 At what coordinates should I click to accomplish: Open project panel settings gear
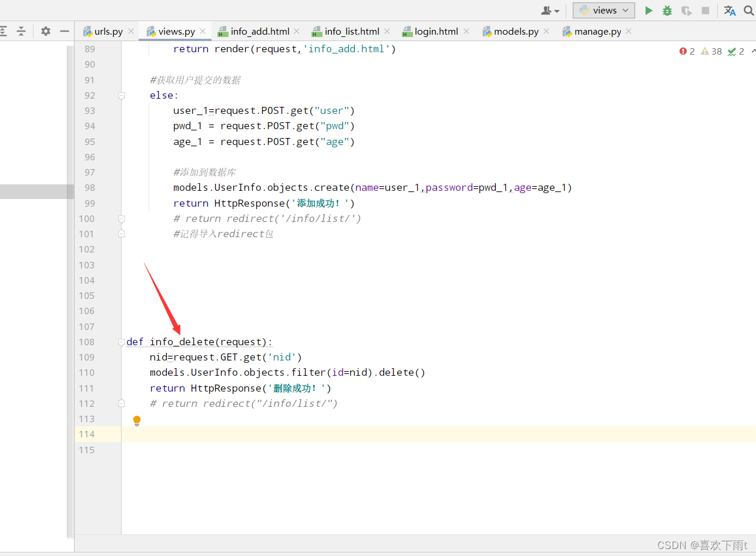coord(46,31)
